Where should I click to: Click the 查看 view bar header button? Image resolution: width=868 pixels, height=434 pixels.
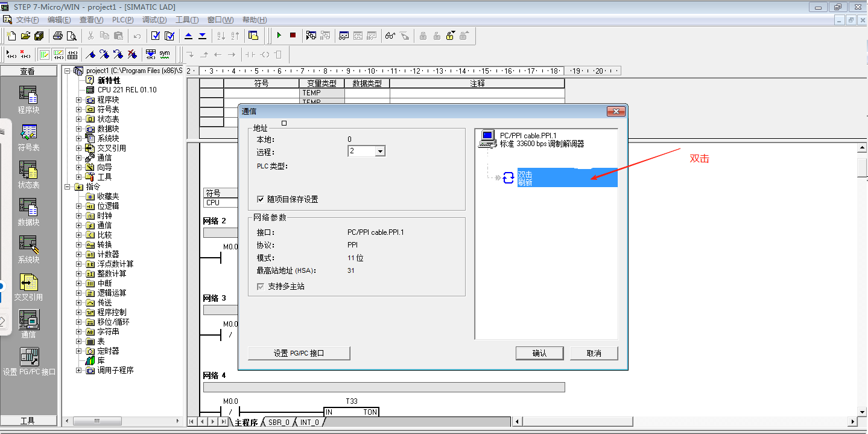coord(28,71)
